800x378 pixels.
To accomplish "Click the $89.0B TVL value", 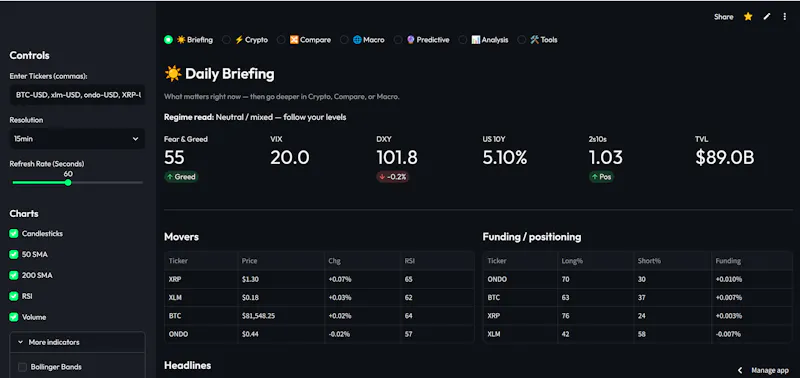I will tap(724, 158).
